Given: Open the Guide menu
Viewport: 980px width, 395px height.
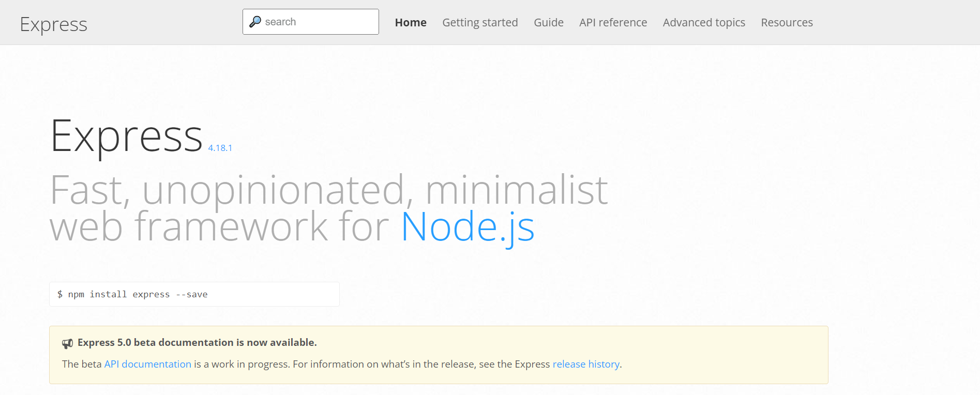Looking at the screenshot, I should point(549,22).
